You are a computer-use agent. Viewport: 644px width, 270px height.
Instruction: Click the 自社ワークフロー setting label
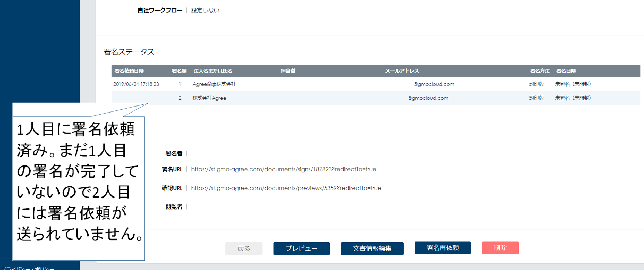(160, 10)
